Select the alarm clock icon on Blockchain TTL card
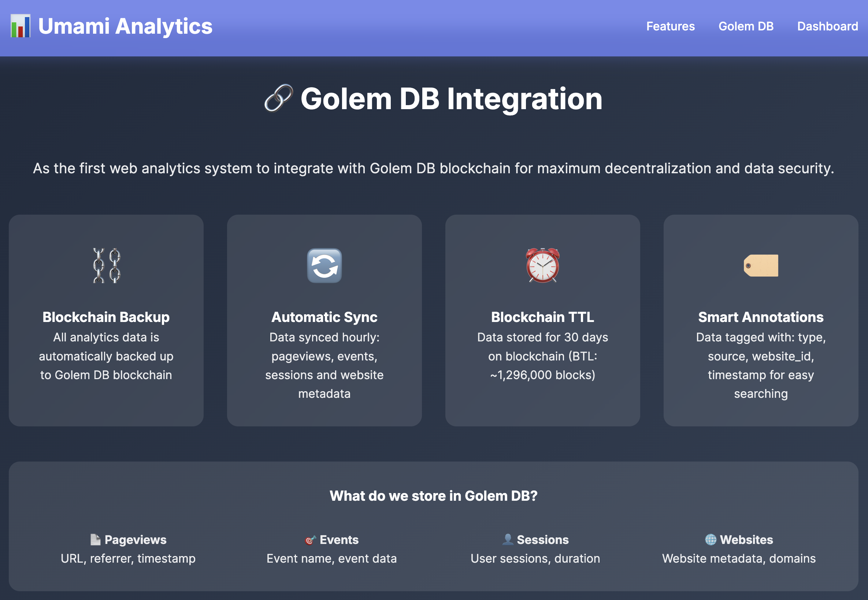This screenshot has height=600, width=868. click(542, 266)
